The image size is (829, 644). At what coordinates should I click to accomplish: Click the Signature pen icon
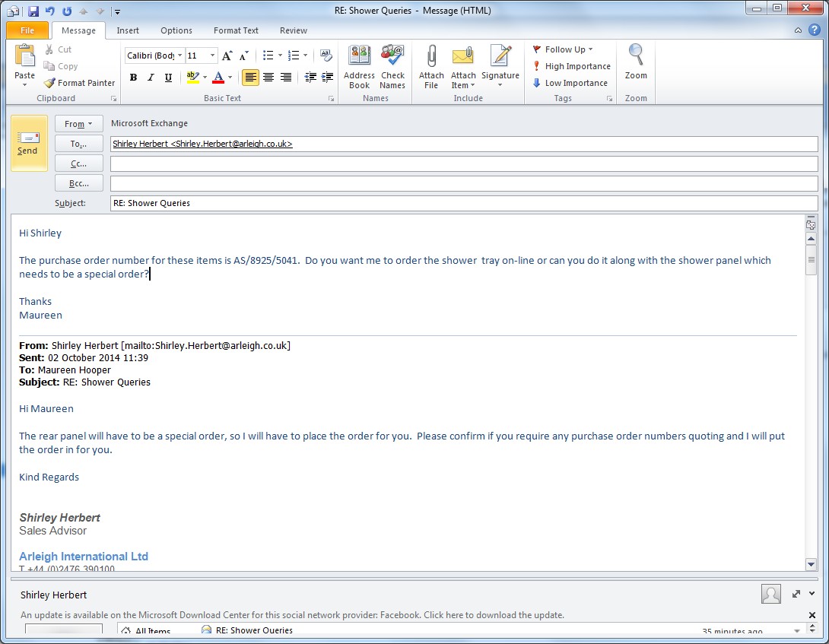click(x=500, y=56)
